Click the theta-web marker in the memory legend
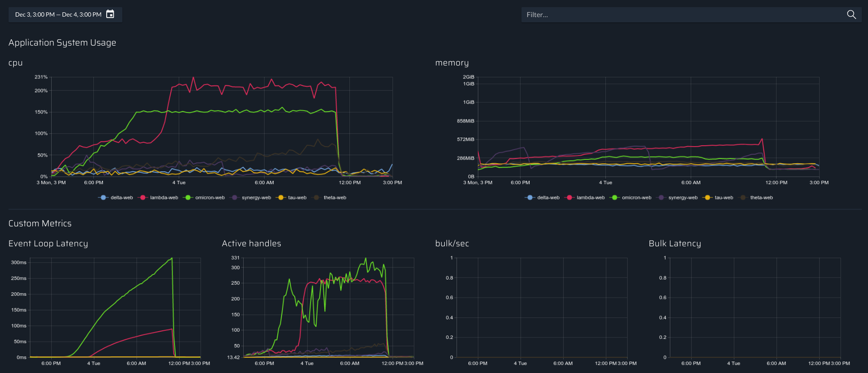The image size is (868, 373). click(743, 197)
